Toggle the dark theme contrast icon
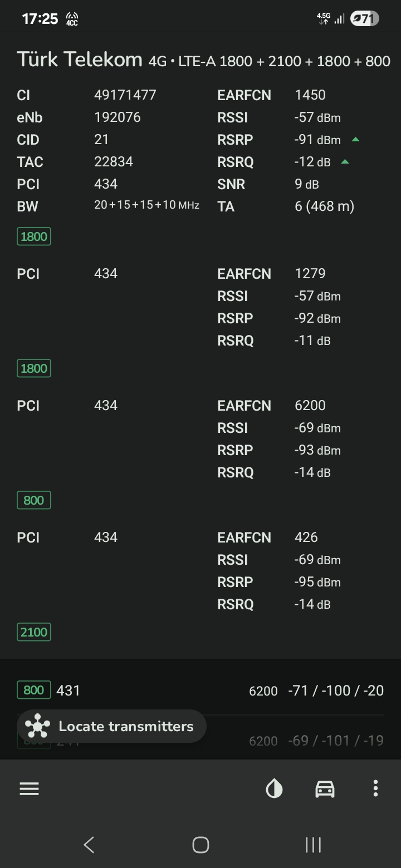 (x=274, y=788)
